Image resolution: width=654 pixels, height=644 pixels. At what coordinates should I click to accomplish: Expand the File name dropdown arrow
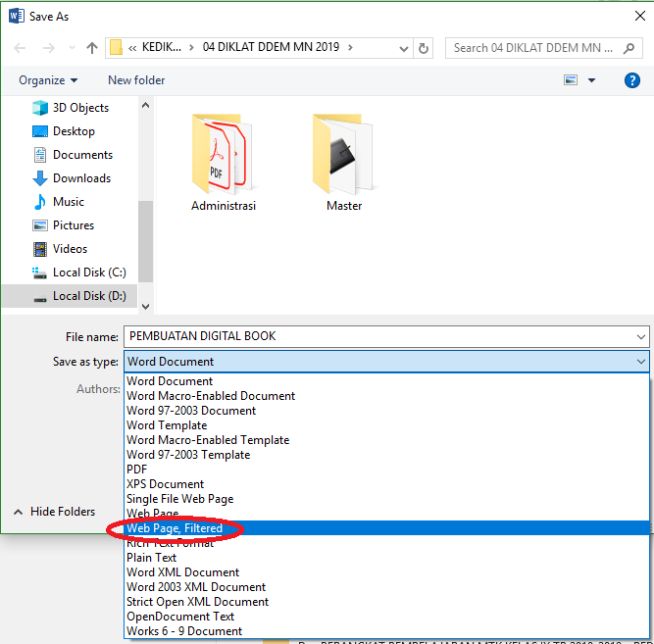pos(641,336)
